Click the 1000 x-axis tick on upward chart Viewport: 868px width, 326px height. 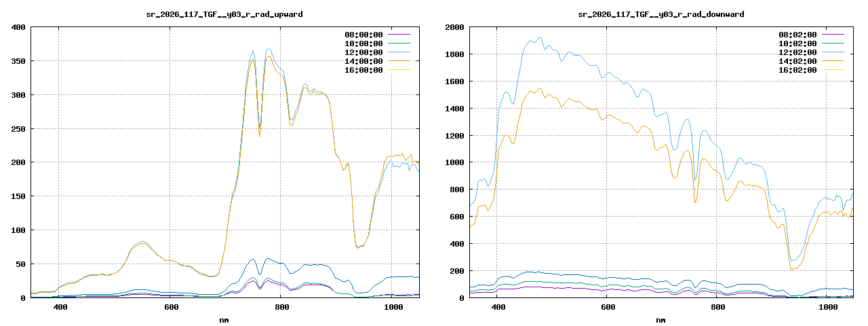point(393,308)
